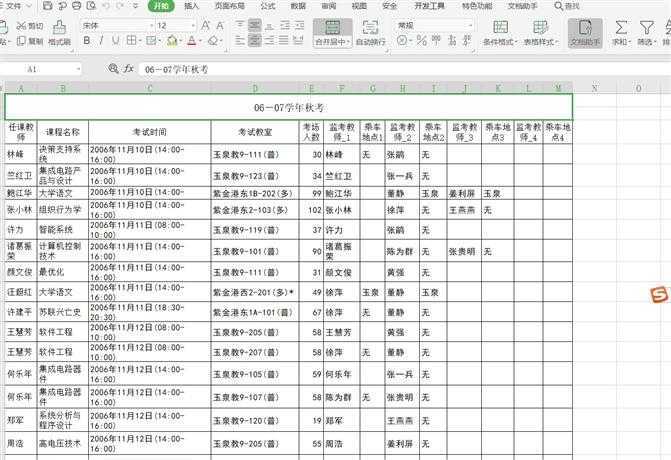Switch to the Data (数据) tab
671x460 pixels.
[298, 6]
